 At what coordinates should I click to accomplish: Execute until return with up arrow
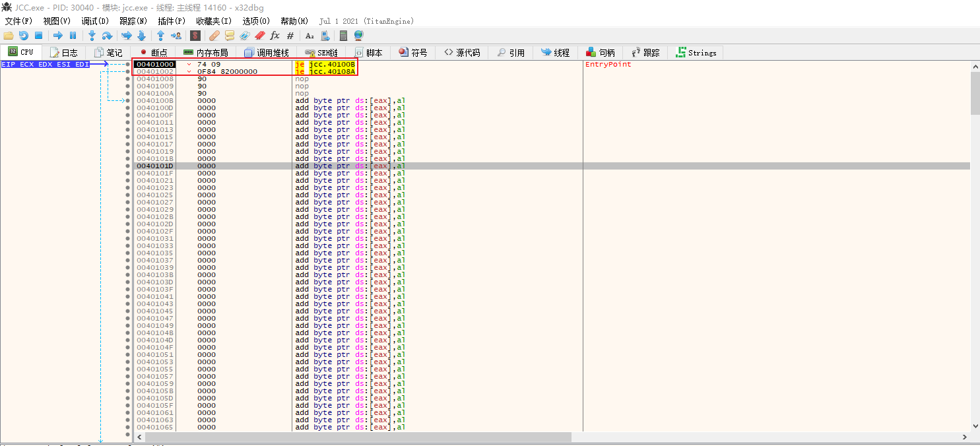[x=160, y=36]
